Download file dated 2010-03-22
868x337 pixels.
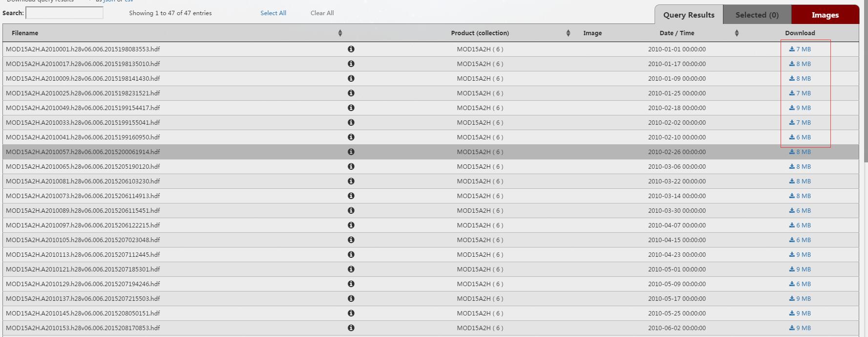pyautogui.click(x=800, y=181)
